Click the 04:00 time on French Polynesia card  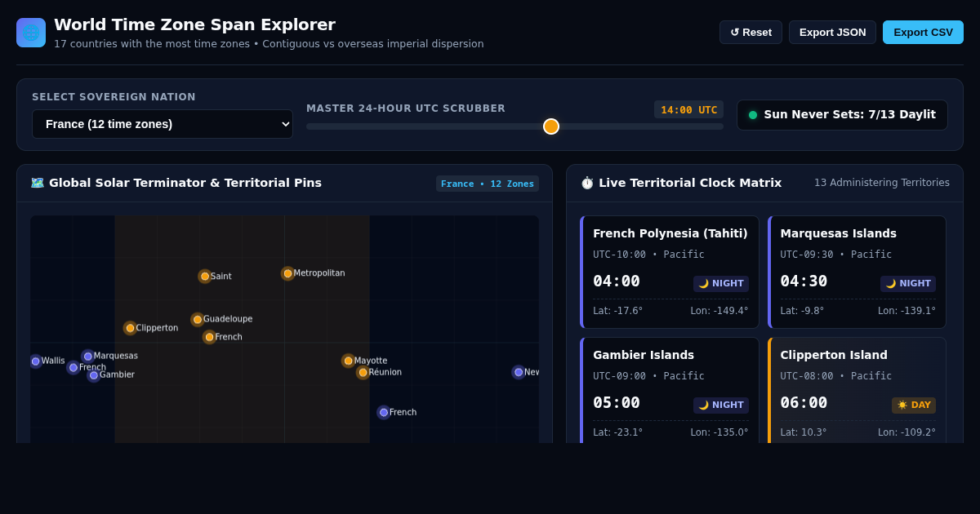tap(617, 281)
